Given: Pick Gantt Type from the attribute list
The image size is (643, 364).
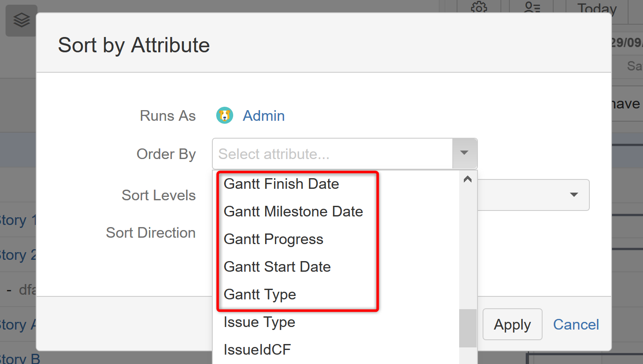Looking at the screenshot, I should click(x=260, y=294).
